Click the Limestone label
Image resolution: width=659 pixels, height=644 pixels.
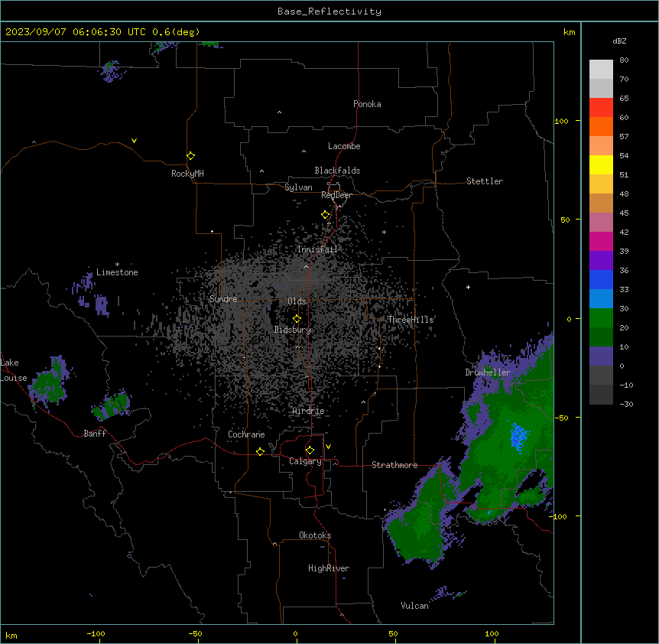tap(117, 272)
